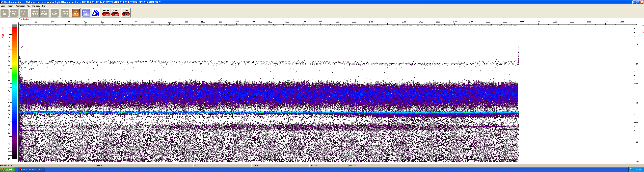Click the PAUSE PINGS toolbar button
This screenshot has width=644, height=172.
pyautogui.click(x=44, y=13)
